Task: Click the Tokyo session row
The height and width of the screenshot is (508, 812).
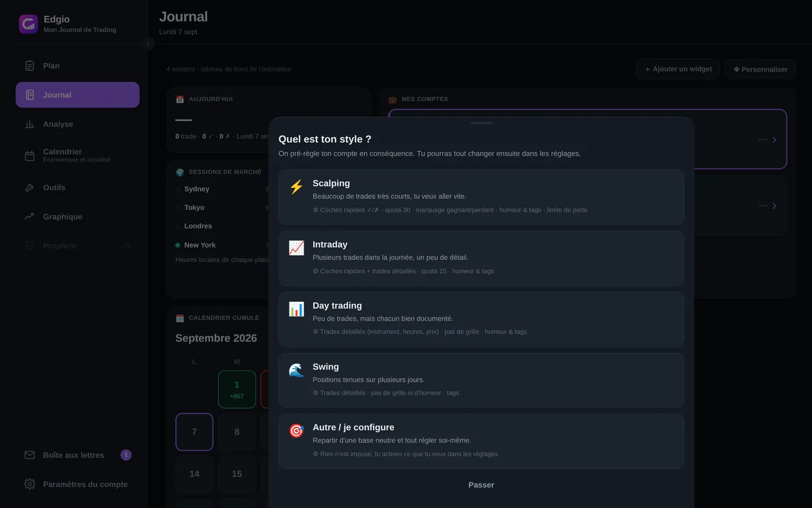Action: (222, 208)
